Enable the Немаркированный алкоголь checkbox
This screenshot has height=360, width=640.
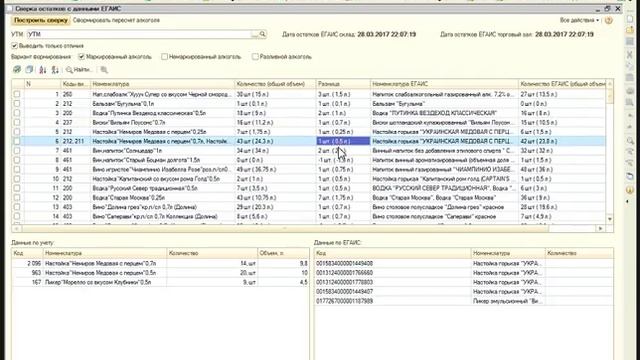(164, 57)
